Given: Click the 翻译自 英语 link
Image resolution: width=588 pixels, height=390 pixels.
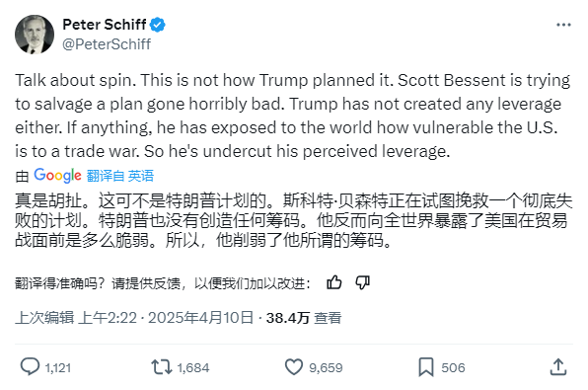Looking at the screenshot, I should pos(120,176).
